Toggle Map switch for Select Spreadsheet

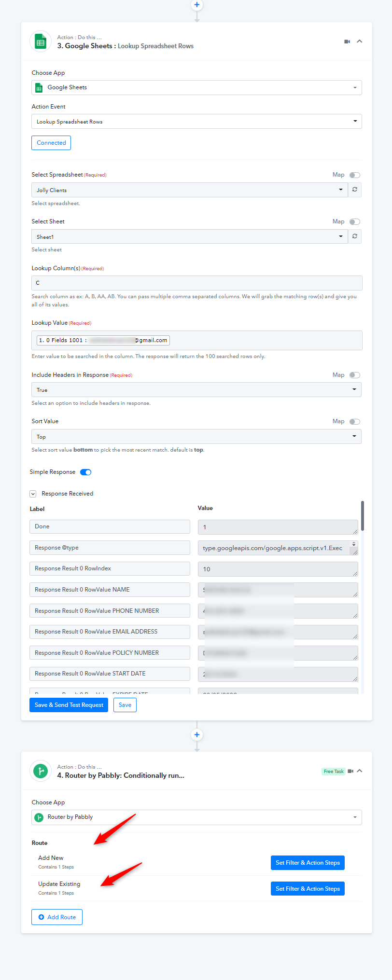(x=355, y=175)
